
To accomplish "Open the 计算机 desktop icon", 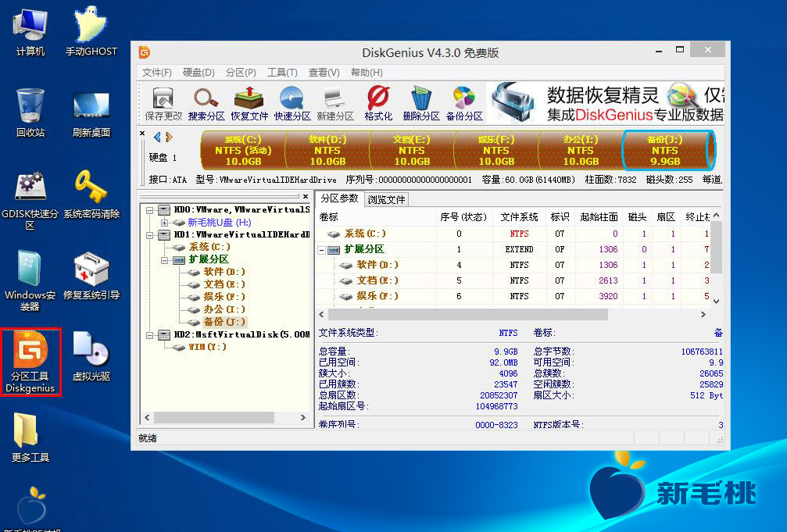I will click(x=30, y=31).
